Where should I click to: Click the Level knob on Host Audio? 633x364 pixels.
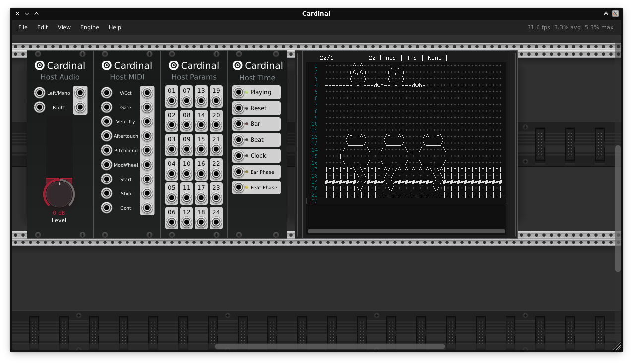[x=59, y=193]
